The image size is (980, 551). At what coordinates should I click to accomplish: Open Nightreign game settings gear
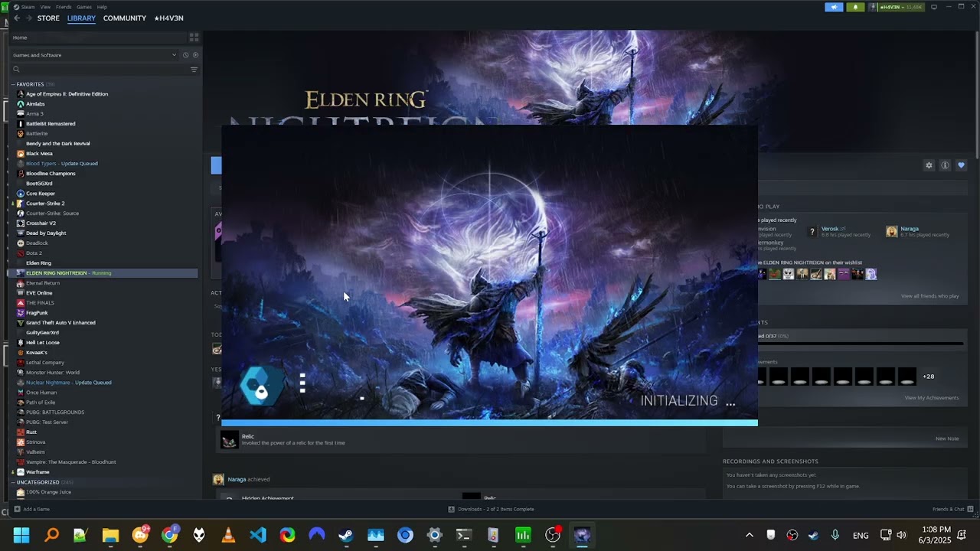tap(929, 165)
